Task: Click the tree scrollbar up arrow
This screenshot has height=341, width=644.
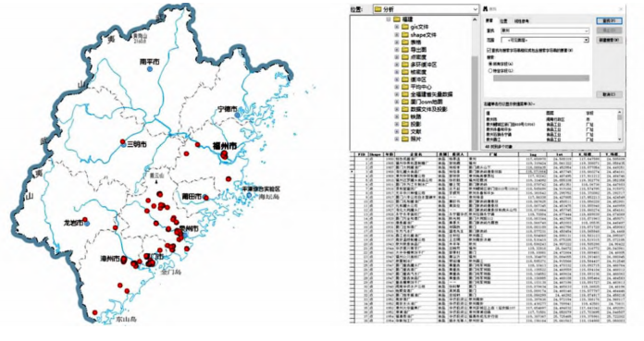Action: 475,19
